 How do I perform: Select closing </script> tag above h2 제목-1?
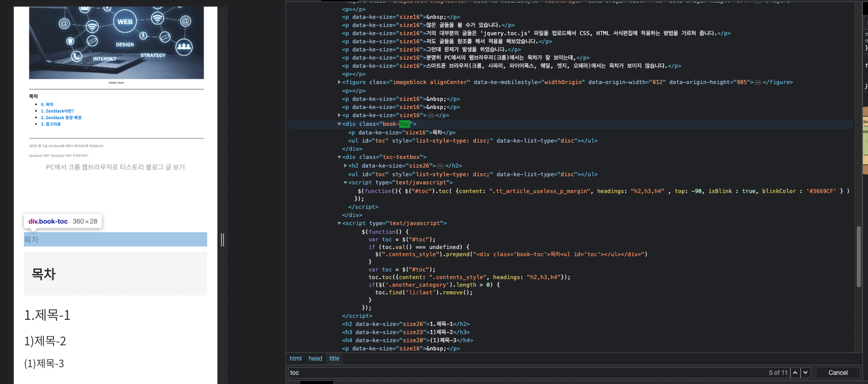(x=357, y=316)
